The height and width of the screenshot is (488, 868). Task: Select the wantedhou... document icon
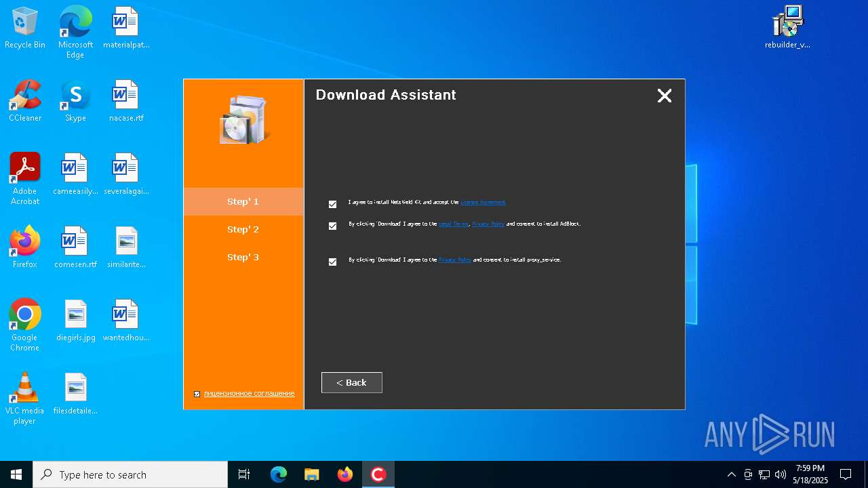(x=126, y=321)
